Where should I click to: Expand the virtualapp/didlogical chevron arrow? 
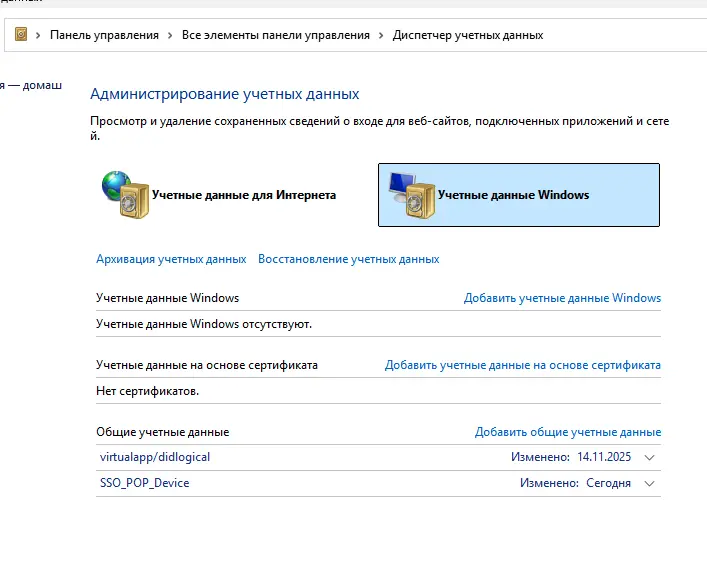click(650, 458)
